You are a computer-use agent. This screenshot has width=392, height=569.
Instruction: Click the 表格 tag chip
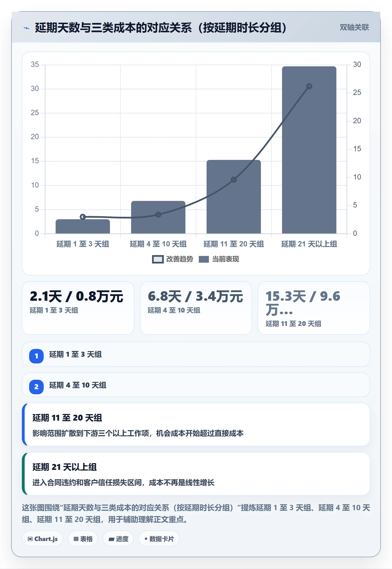click(x=83, y=539)
